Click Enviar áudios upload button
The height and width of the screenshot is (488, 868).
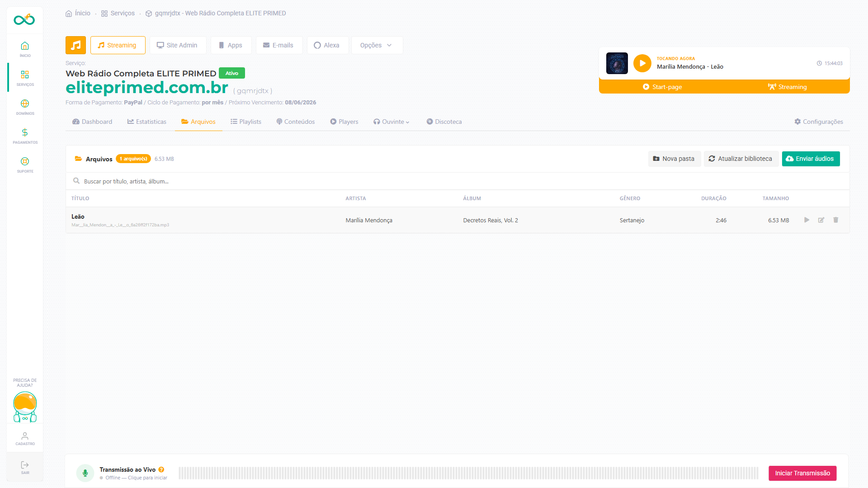click(x=811, y=159)
